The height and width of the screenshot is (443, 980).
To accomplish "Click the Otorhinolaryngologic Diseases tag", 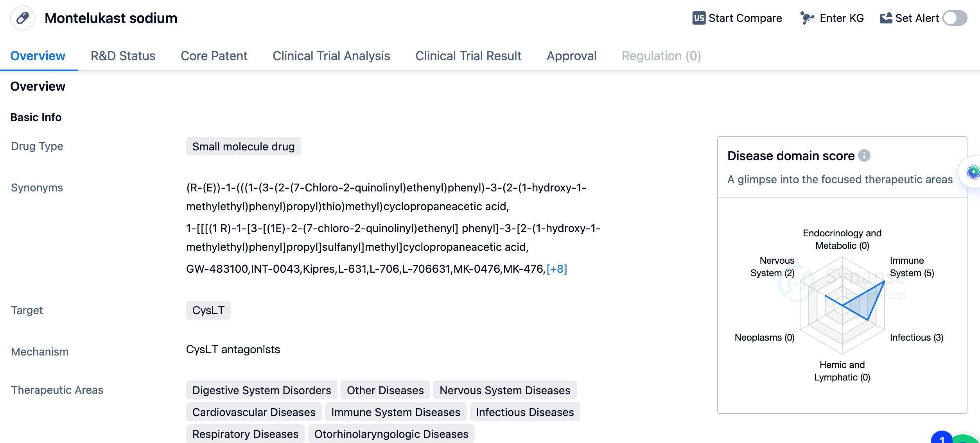I will tap(391, 434).
